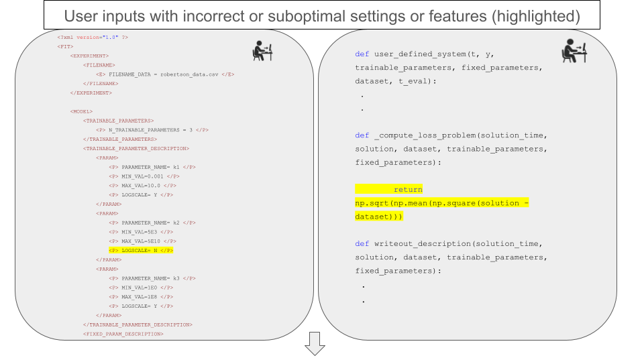
Task: Select the FILENAME_DATA = robertson_data.csv line
Action: pos(164,74)
